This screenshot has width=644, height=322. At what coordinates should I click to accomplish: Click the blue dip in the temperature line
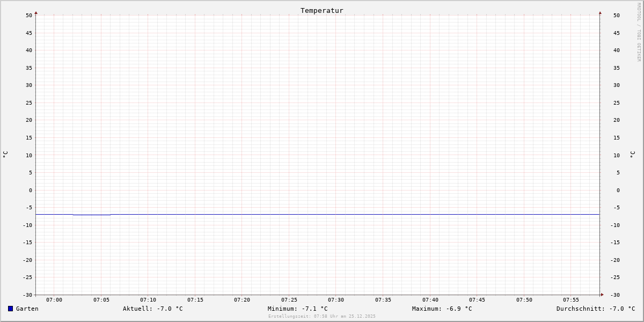(92, 215)
